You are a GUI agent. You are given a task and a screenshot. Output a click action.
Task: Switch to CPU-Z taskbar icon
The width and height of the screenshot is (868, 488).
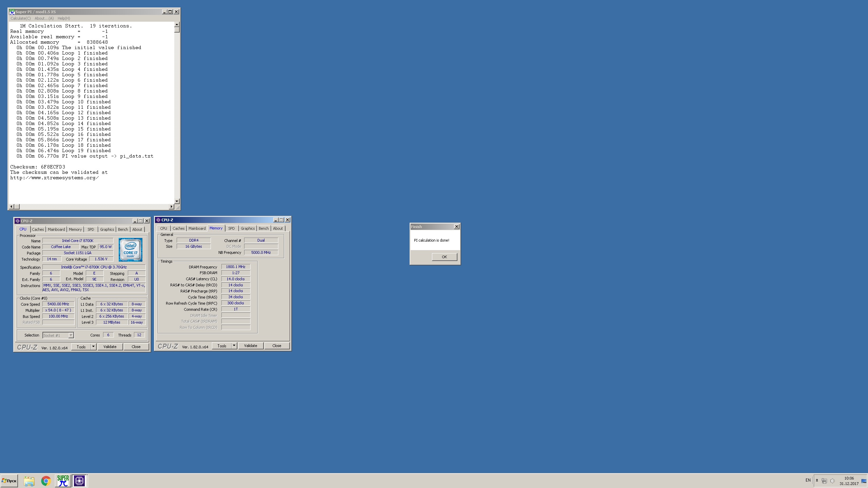(x=79, y=481)
